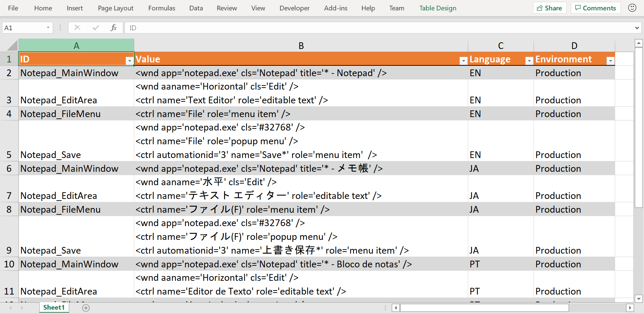Screen dimensions: 644x314
Task: Click Notepad_FileMenu cell in row 4
Action: (76, 114)
